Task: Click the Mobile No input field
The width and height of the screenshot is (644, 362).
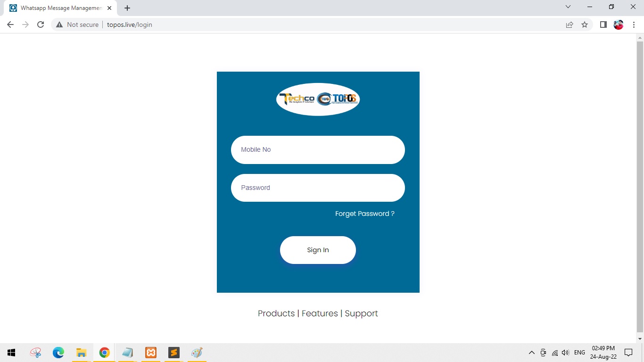Action: [x=318, y=150]
